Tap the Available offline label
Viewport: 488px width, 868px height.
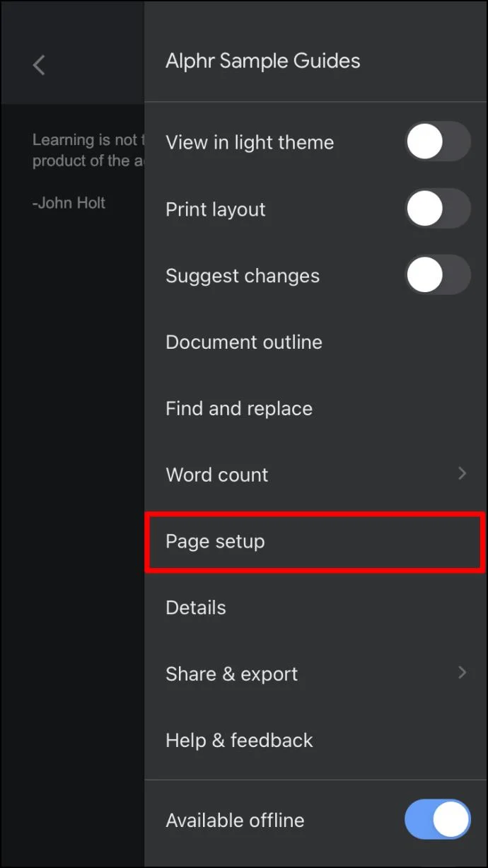[235, 821]
